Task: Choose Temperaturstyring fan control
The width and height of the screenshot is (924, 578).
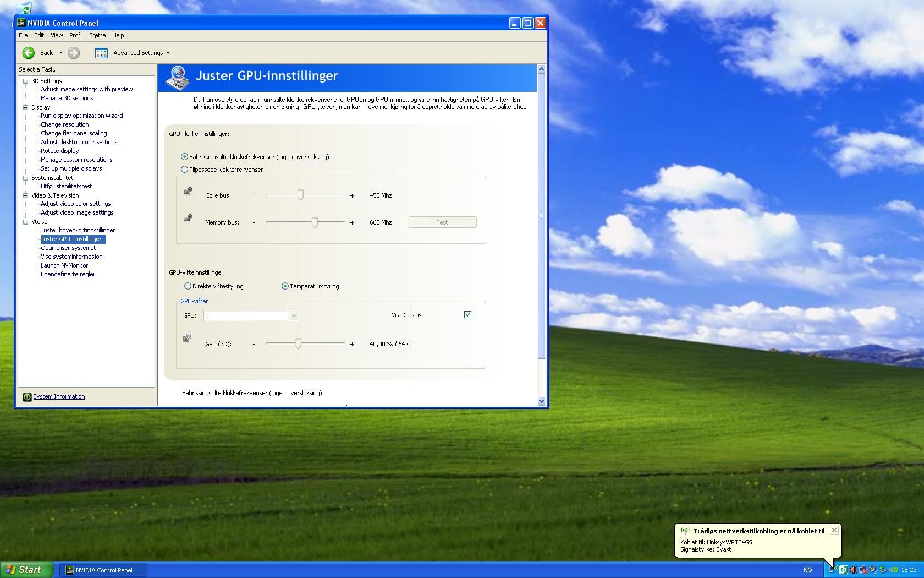Action: (285, 286)
